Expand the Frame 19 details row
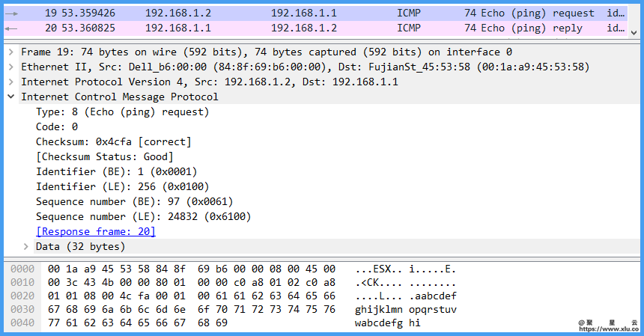This screenshot has width=644, height=336. (11, 52)
